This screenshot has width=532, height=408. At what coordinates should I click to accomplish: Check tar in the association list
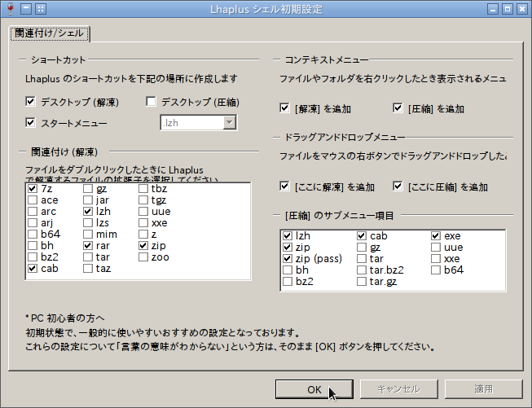pyautogui.click(x=88, y=257)
